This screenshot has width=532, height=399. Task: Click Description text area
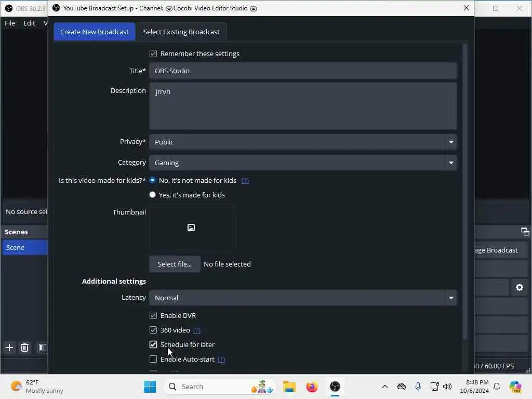coord(303,106)
